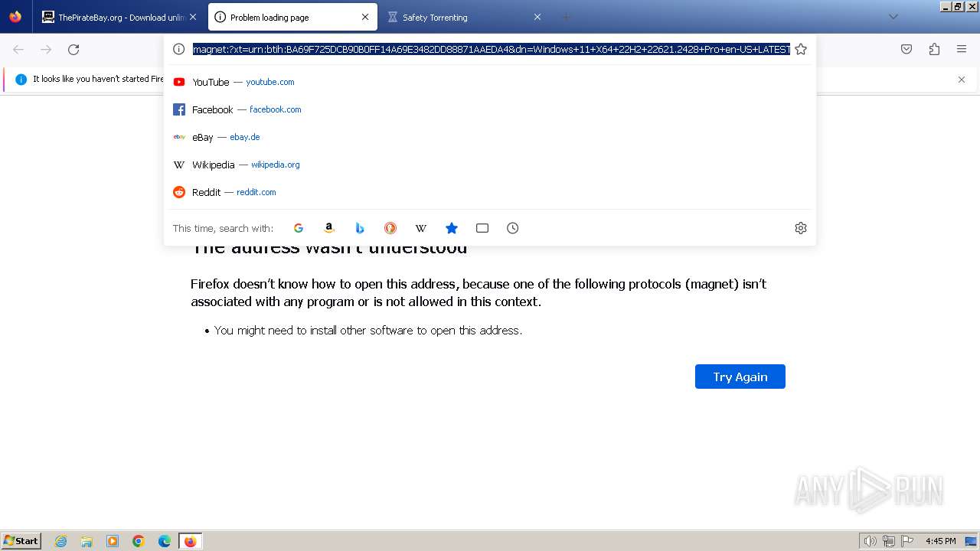Open the Windows Start menu
Viewport: 980px width, 551px height.
pyautogui.click(x=21, y=541)
